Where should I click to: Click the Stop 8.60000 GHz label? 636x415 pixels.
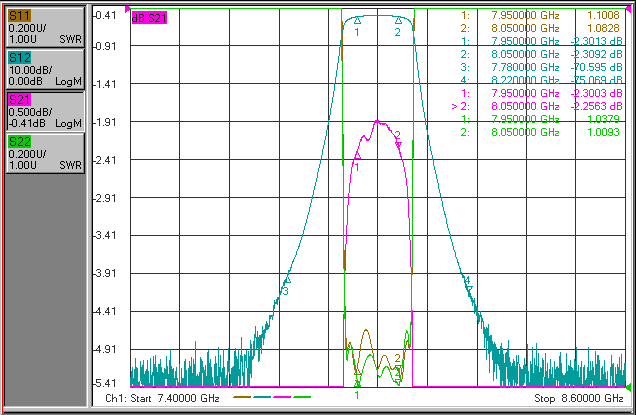(x=579, y=398)
